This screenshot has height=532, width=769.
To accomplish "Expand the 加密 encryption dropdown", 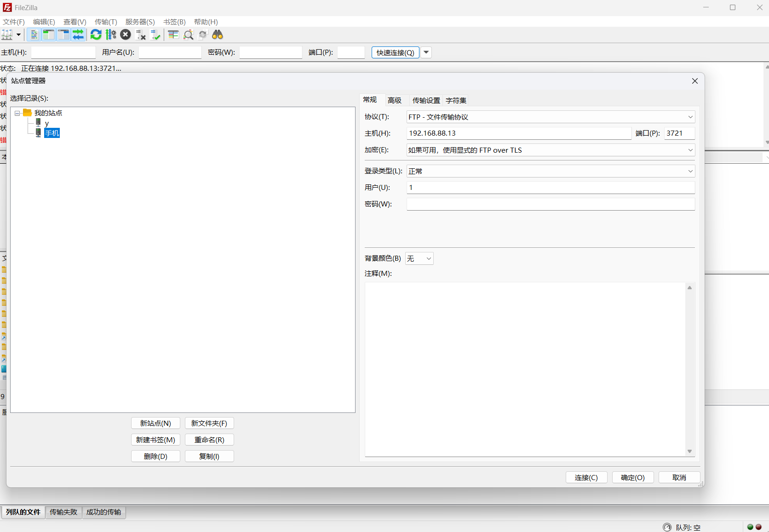I will (x=551, y=150).
